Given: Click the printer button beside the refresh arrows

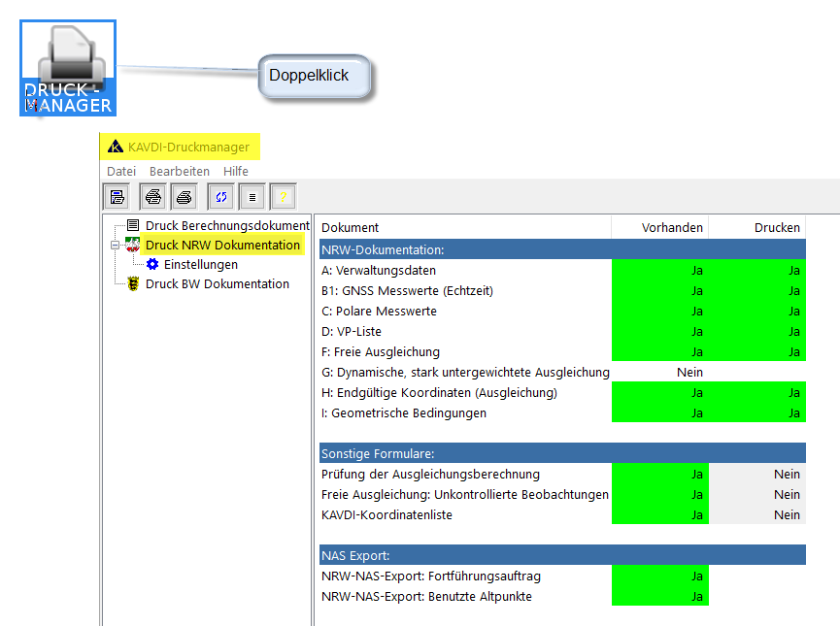Looking at the screenshot, I should coord(185,197).
